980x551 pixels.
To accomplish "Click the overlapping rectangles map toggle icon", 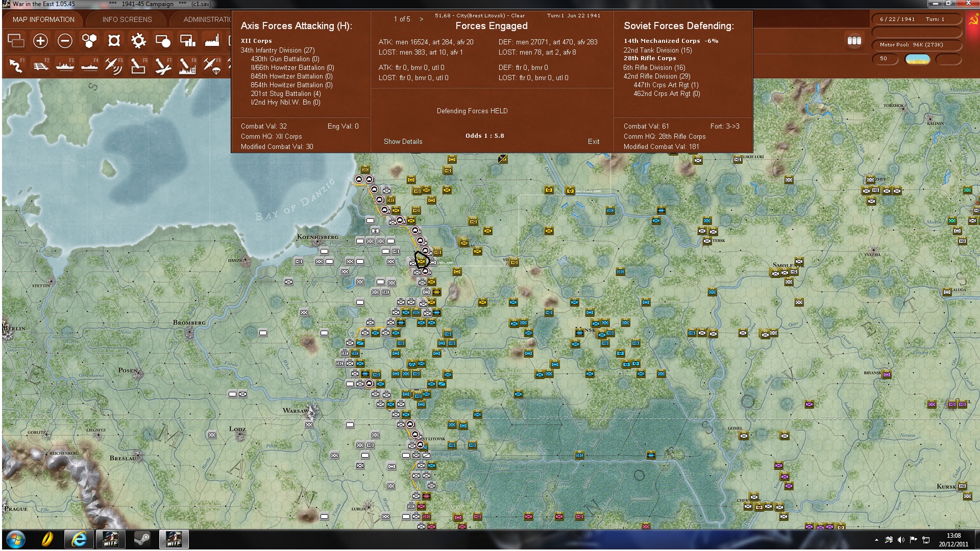I will point(16,40).
